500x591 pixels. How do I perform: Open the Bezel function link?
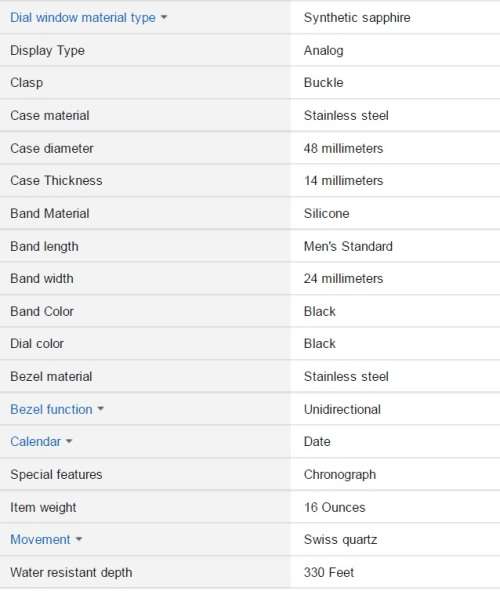coord(51,409)
